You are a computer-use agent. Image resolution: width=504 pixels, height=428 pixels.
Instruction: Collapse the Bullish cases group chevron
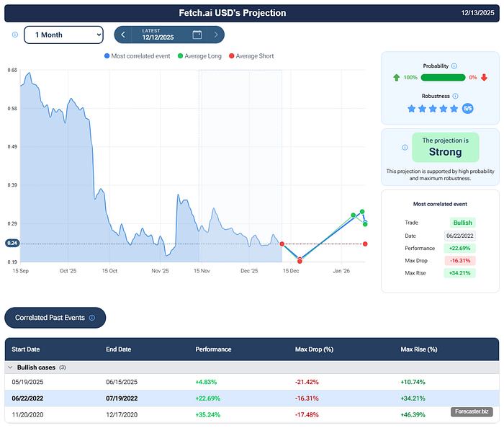10,367
